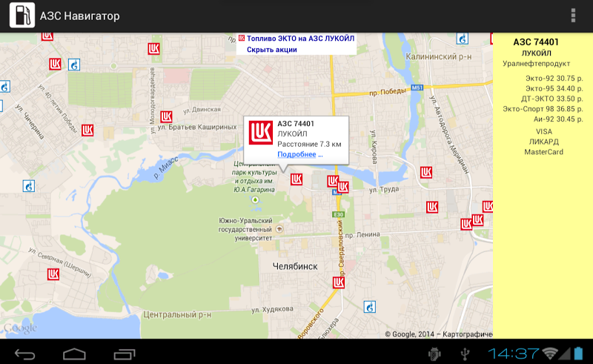This screenshot has height=364, width=593.
Task: Click Расстояние 7.3 км text in popup
Action: [x=309, y=144]
